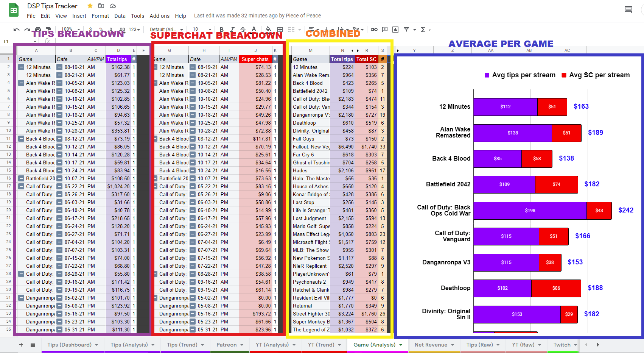Apply strikethrough formatting
The height and width of the screenshot is (353, 644).
click(x=243, y=30)
